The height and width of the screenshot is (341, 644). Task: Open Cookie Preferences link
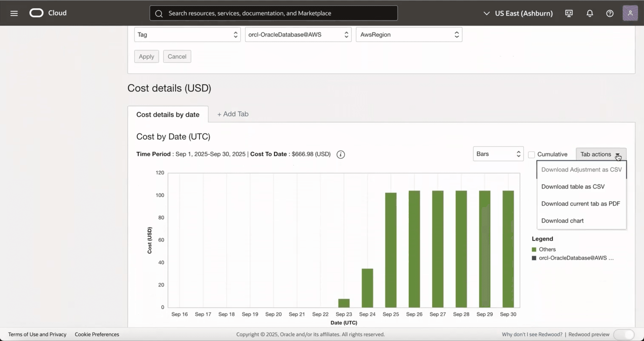coord(97,334)
